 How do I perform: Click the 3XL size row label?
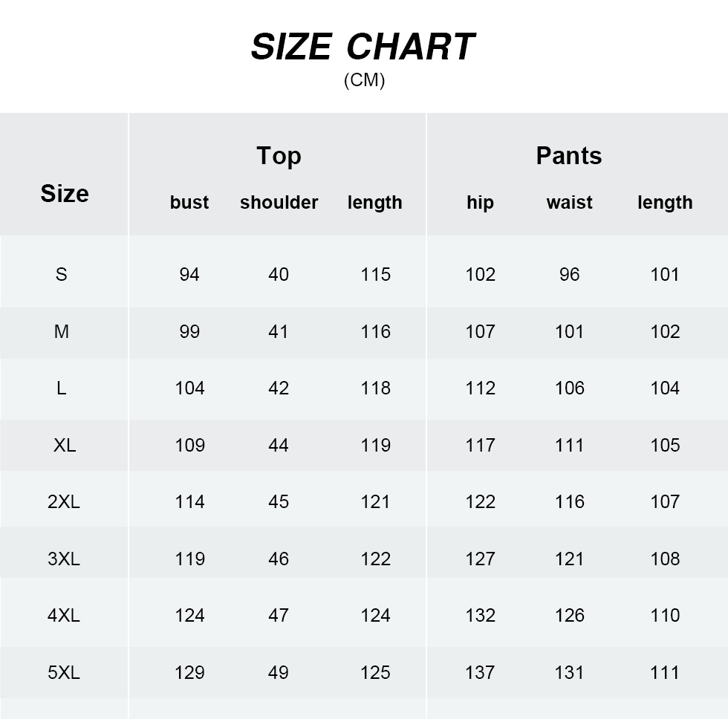point(64,559)
